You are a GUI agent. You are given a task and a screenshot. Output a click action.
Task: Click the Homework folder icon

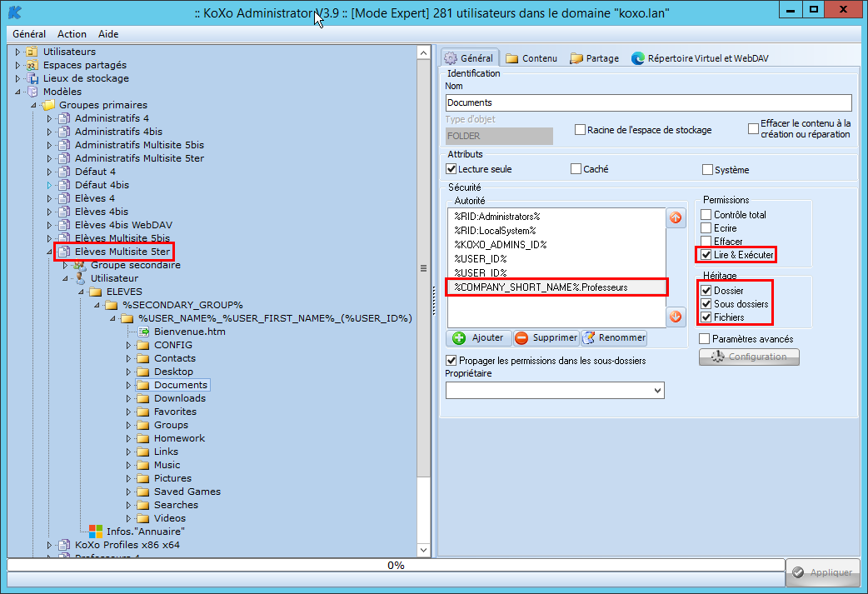(x=143, y=438)
